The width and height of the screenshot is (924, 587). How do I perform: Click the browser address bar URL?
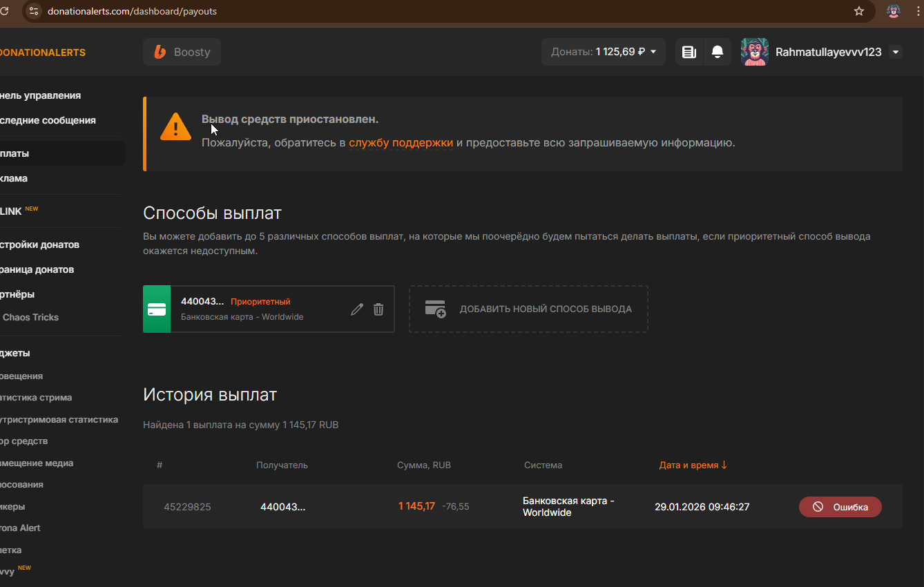[133, 11]
